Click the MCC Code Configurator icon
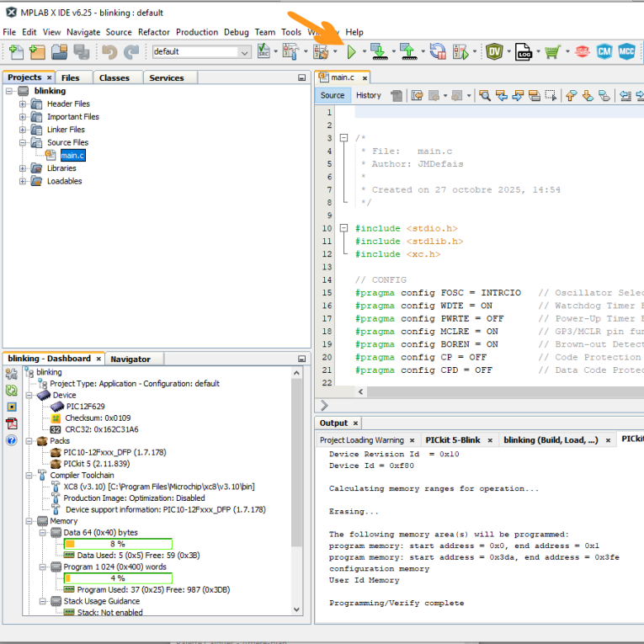The width and height of the screenshot is (644, 644). coord(625,52)
